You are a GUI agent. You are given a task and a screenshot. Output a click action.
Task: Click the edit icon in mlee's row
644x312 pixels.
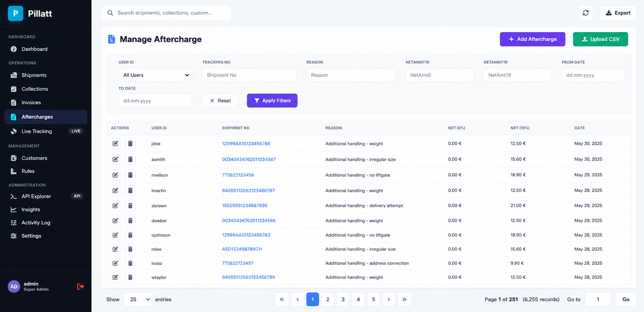click(115, 249)
